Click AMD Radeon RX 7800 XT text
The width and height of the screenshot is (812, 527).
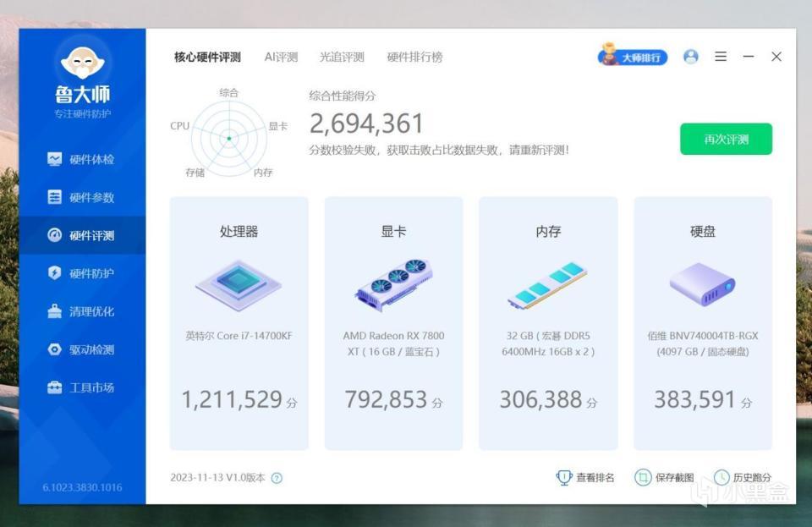(x=393, y=343)
